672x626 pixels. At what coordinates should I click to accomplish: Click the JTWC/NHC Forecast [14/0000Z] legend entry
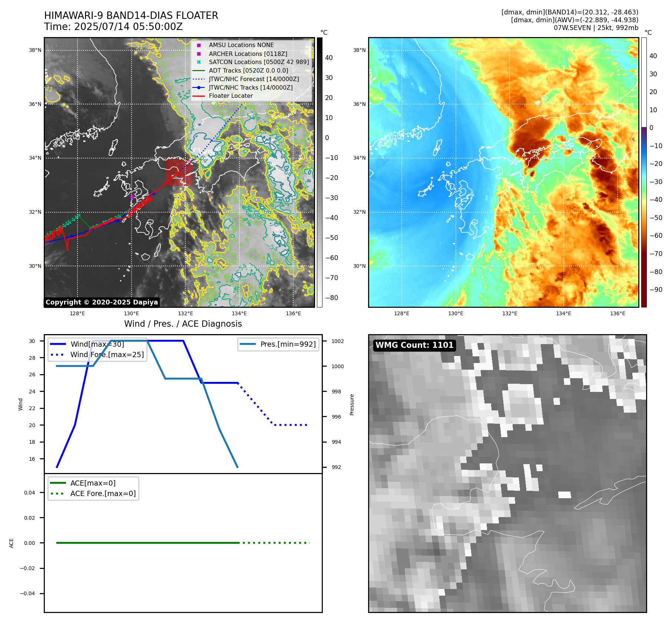246,79
